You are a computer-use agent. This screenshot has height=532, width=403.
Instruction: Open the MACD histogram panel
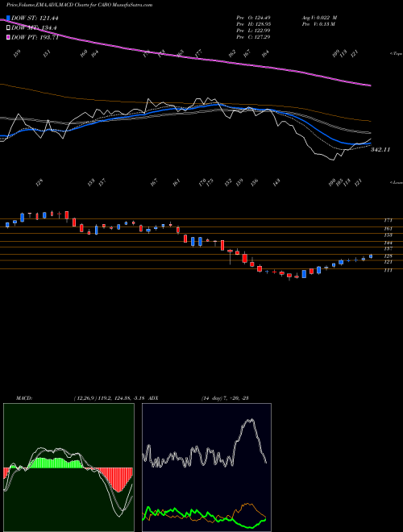(69, 468)
